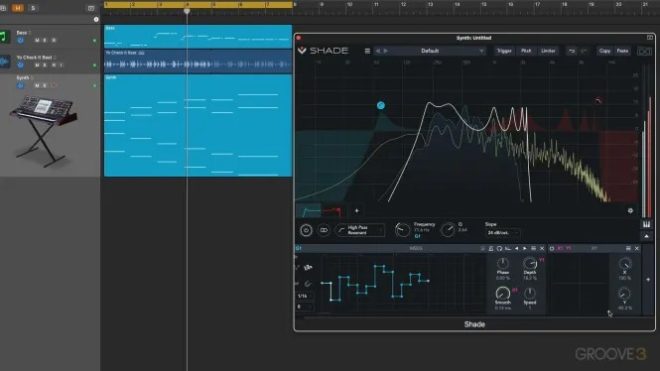The image size is (660, 371).
Task: Mute the Bass track
Action: pyautogui.click(x=37, y=40)
